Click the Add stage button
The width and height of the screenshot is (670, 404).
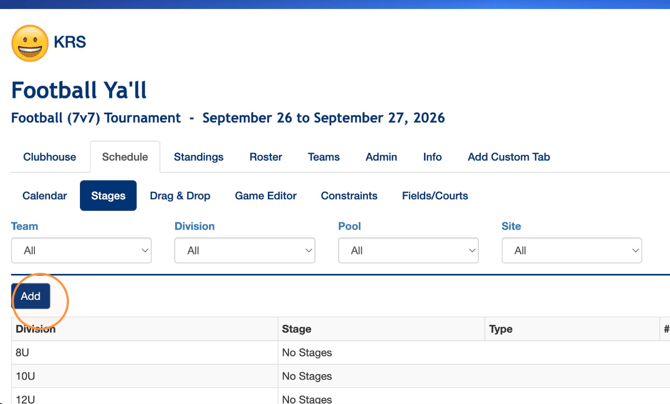coord(31,296)
